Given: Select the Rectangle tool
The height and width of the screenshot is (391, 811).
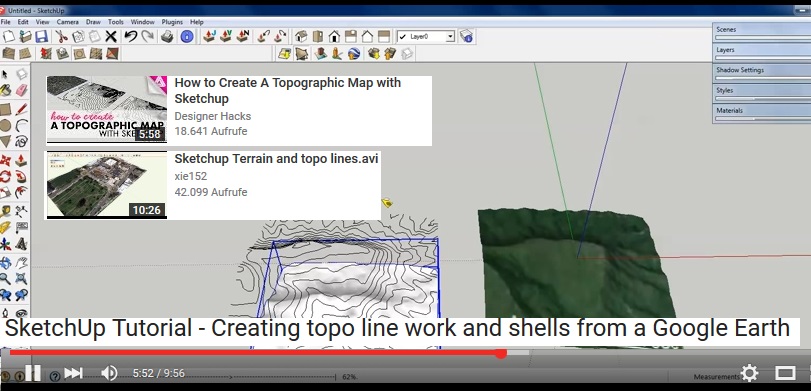Looking at the screenshot, I should click(x=6, y=110).
